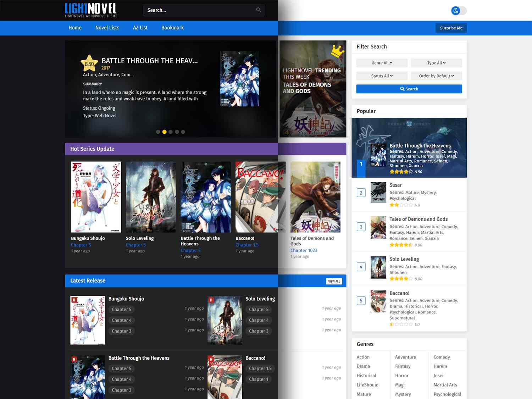The image size is (532, 399).
Task: Click the blue Search filter button
Action: pos(409,89)
